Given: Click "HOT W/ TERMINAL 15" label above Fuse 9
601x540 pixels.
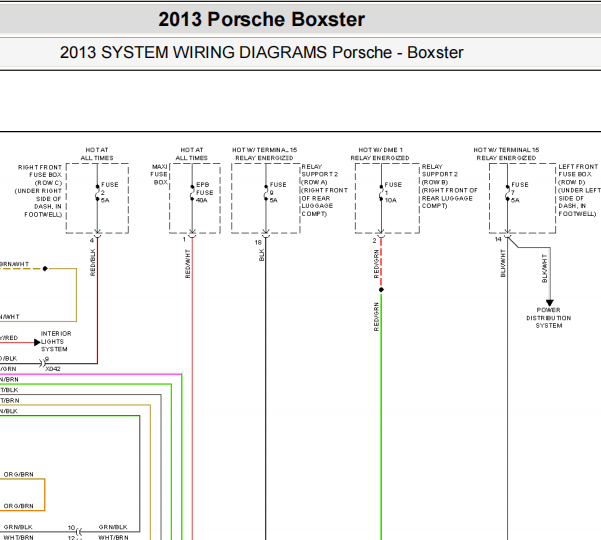Looking at the screenshot, I should tap(264, 150).
